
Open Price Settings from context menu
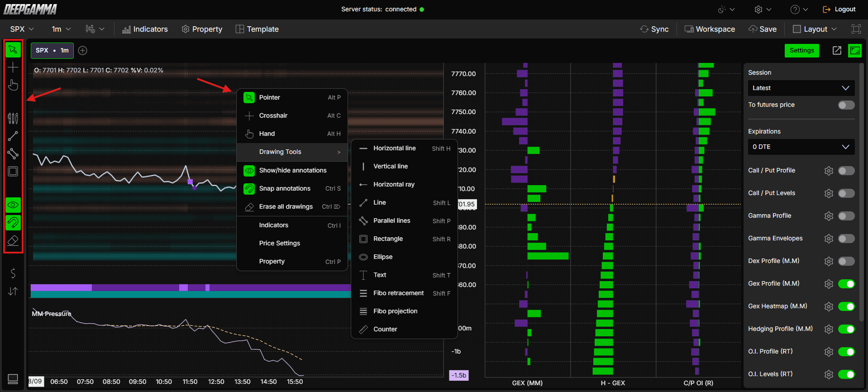pyautogui.click(x=292, y=243)
